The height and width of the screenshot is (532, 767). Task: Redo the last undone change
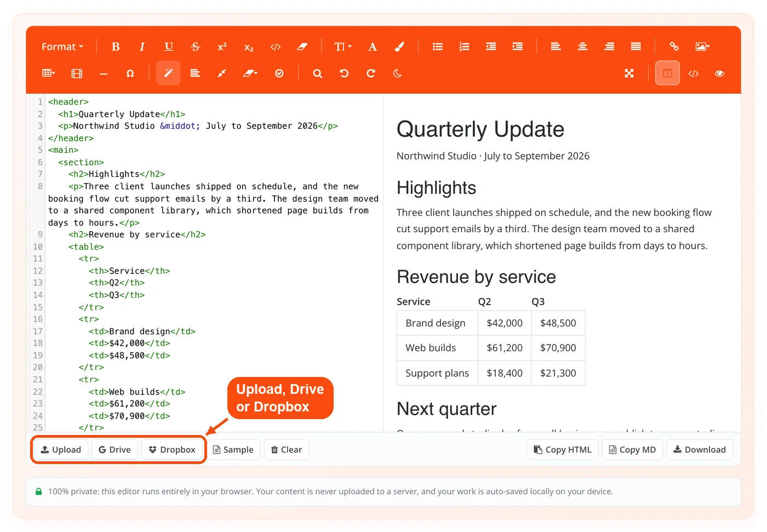pos(371,73)
